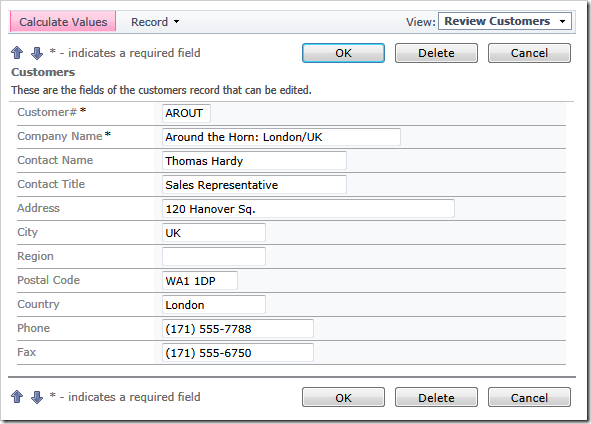
Task: Click the bottom up arrow icon
Action: point(17,397)
